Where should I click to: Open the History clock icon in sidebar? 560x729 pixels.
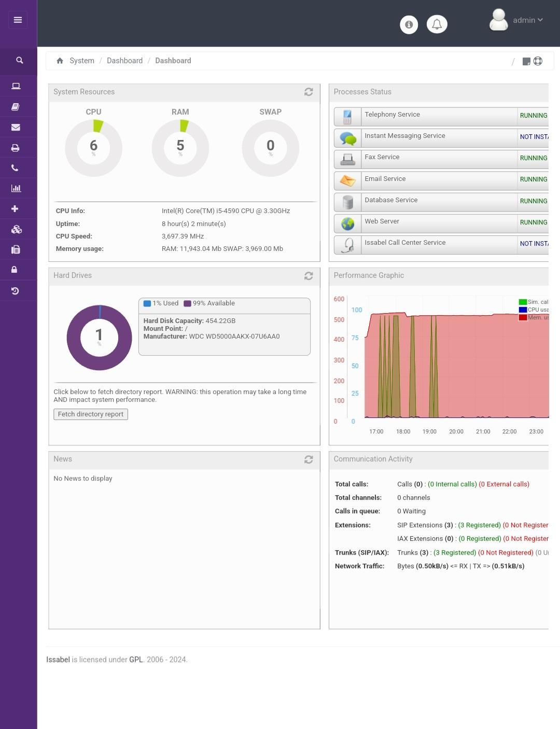pos(15,291)
